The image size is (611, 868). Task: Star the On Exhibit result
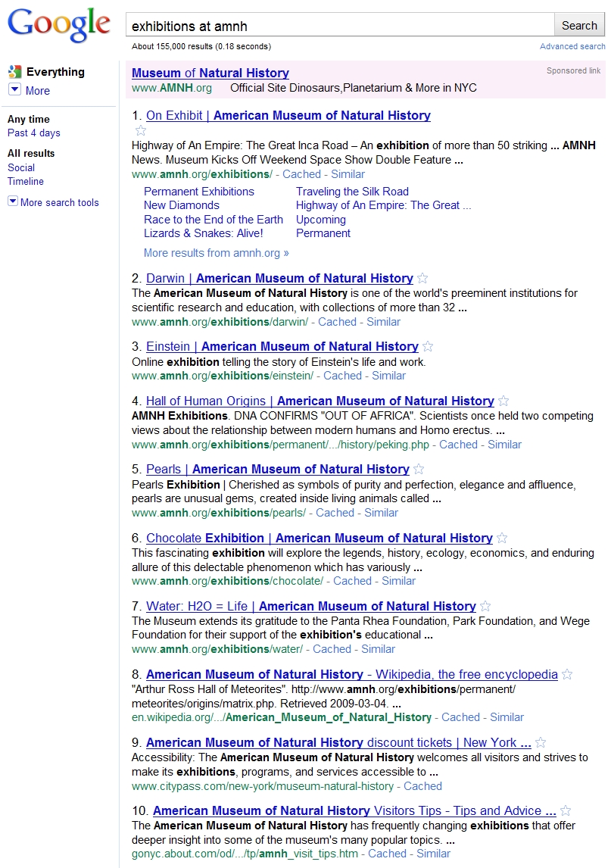click(141, 130)
